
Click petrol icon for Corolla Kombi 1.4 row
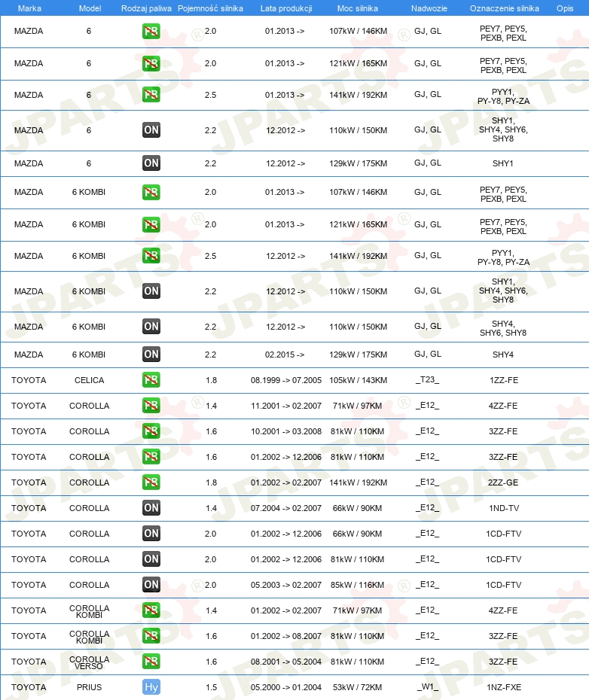(x=151, y=610)
